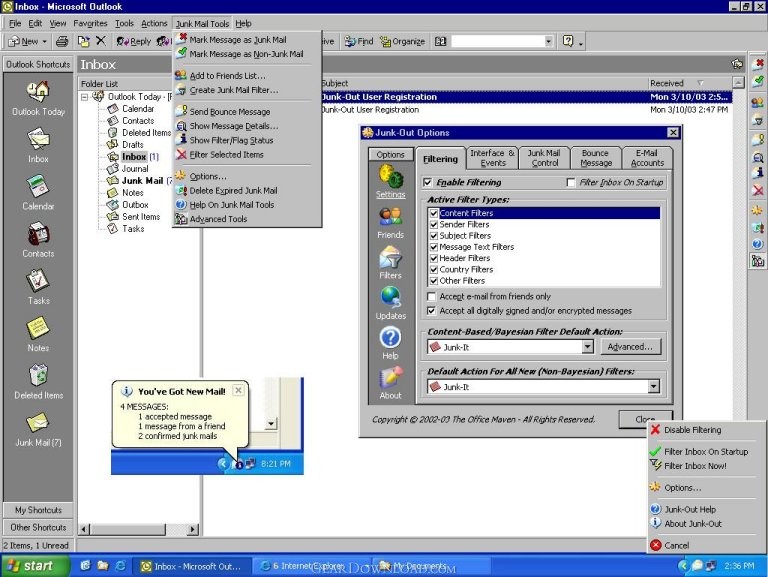
Task: Open My Shortcuts group button
Action: [x=38, y=510]
